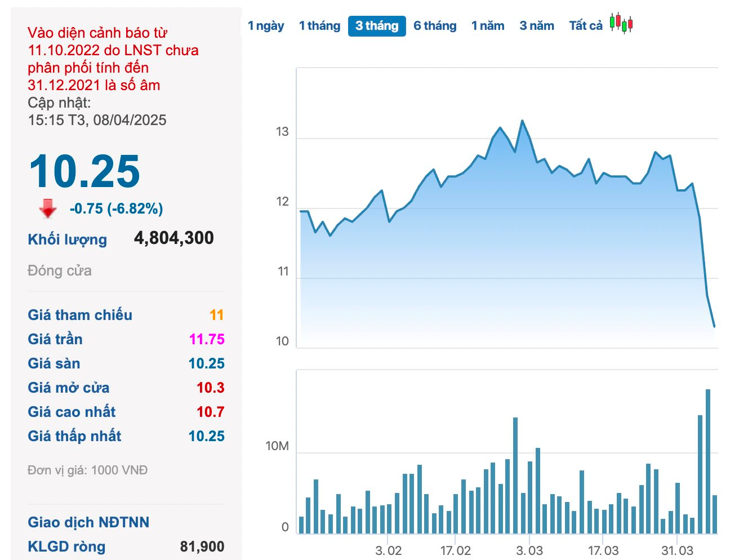Show the 1 năm price history

(x=488, y=26)
